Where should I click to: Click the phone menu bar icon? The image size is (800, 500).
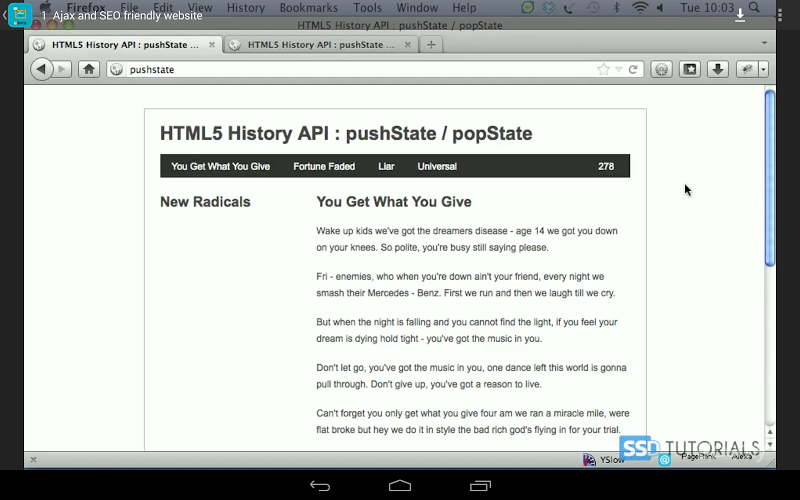pos(570,8)
